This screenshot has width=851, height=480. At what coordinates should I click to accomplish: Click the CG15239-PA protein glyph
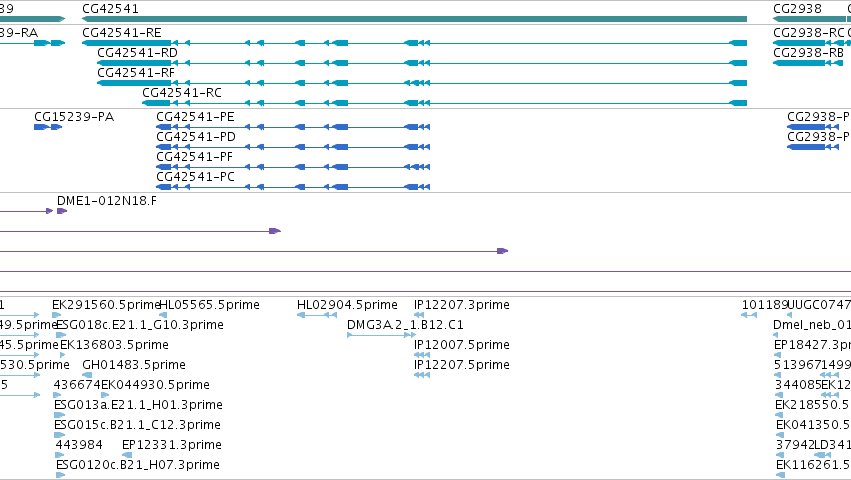48,127
